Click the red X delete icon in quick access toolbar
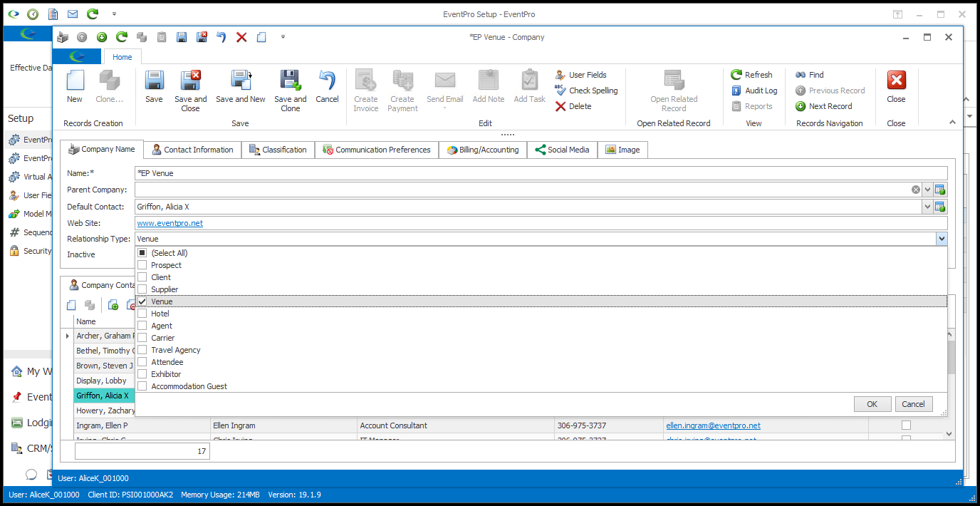The height and width of the screenshot is (506, 980). [x=241, y=37]
